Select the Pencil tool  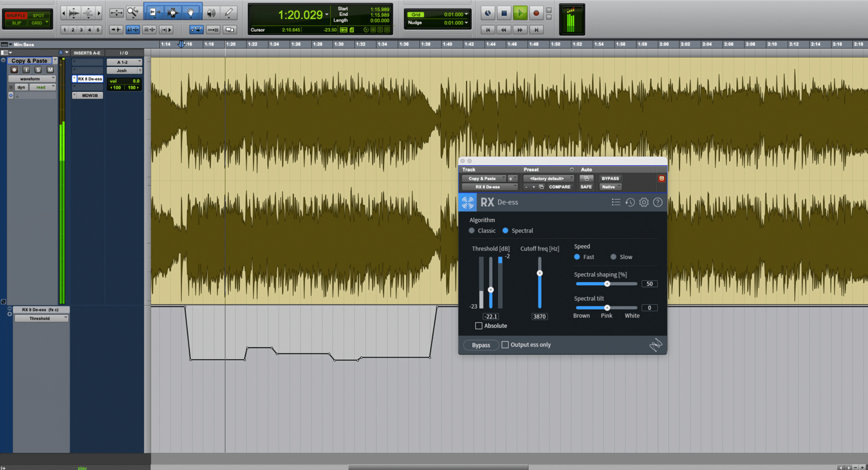(229, 13)
